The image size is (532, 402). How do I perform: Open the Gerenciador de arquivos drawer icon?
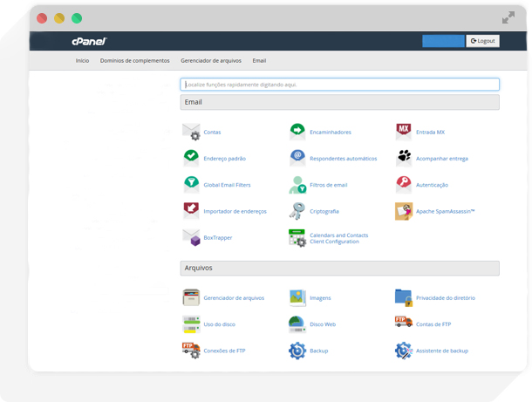(x=191, y=297)
